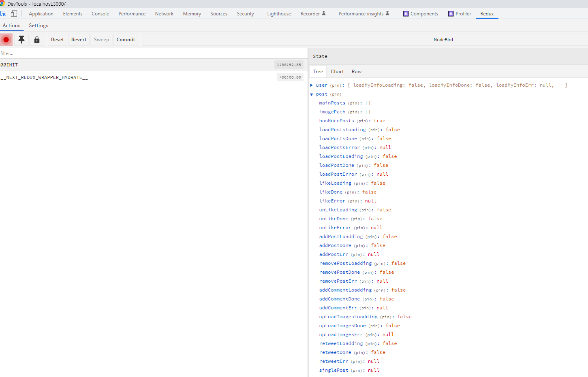
Task: Switch to the Console tab
Action: point(100,14)
